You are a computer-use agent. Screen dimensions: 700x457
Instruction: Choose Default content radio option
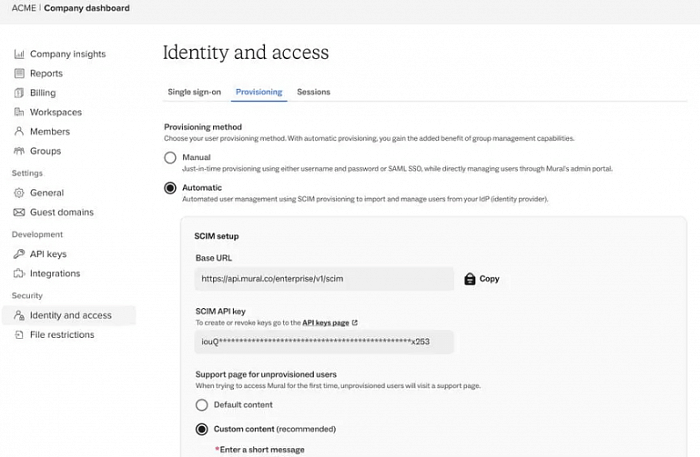point(202,405)
